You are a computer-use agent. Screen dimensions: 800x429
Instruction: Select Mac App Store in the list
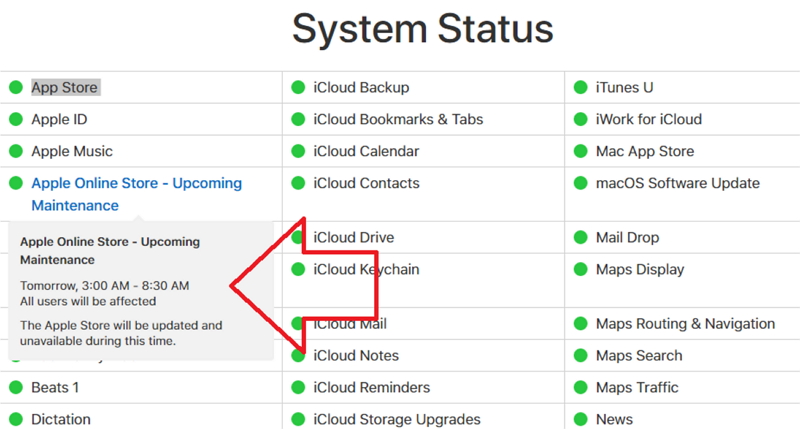(645, 152)
